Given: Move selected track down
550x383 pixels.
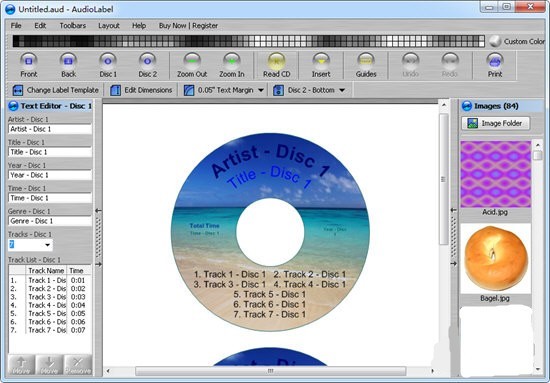Looking at the screenshot, I should pos(49,365).
